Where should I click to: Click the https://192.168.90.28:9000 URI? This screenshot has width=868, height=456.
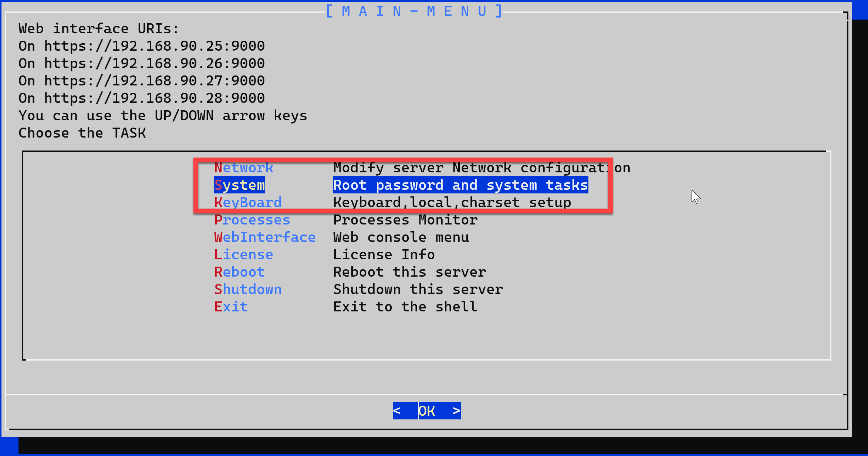pos(154,98)
